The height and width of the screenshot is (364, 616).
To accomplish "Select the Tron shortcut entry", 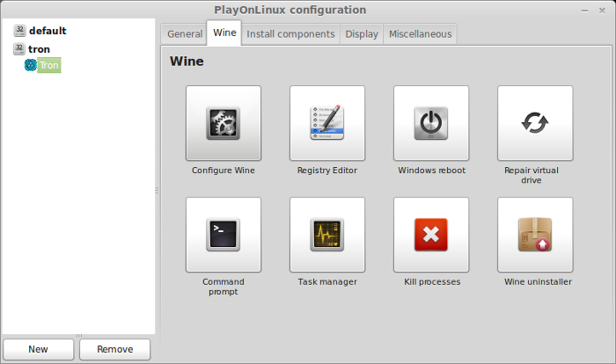I will click(49, 65).
